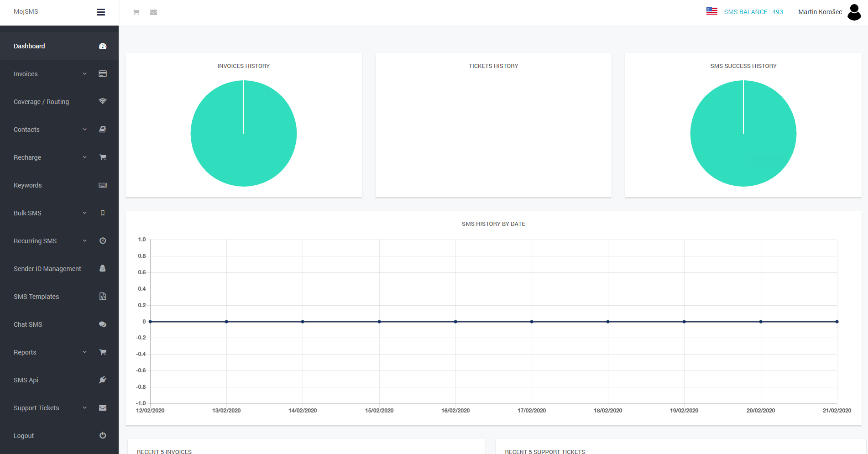Select SMS Templates in sidebar
This screenshot has height=454, width=868.
pyautogui.click(x=37, y=297)
